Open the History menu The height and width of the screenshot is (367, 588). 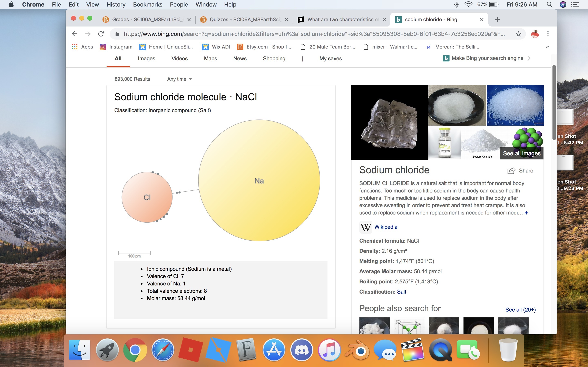point(116,5)
